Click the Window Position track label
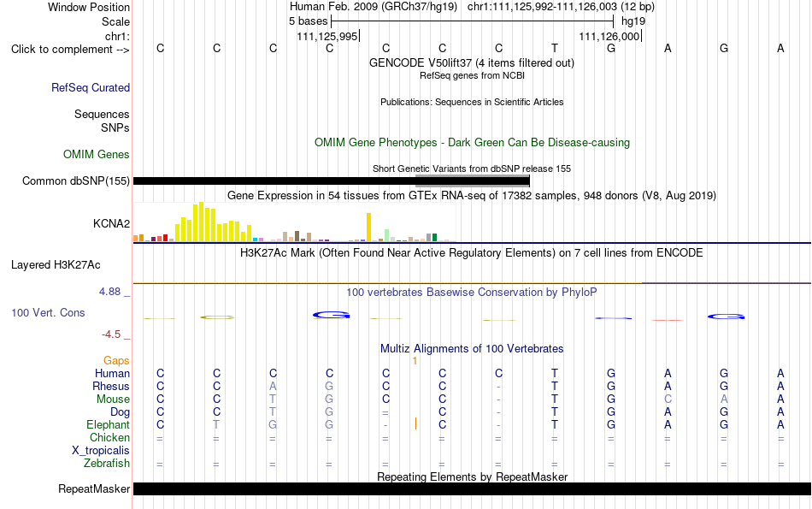 (x=89, y=7)
